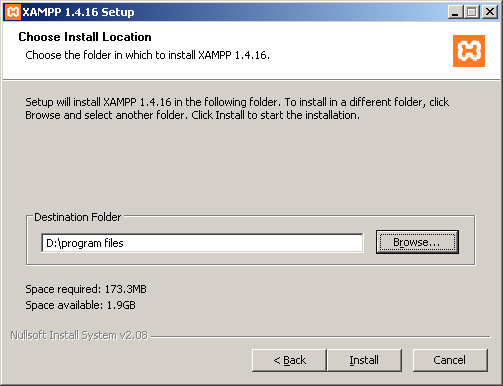Cancel the XAMPP setup
Screen dimensions: 503x386
(x=450, y=360)
